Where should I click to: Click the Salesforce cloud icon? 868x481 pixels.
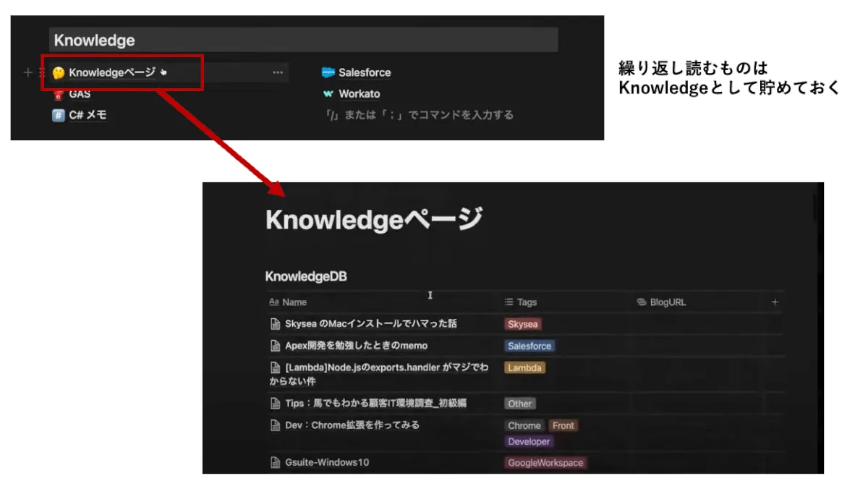(328, 72)
